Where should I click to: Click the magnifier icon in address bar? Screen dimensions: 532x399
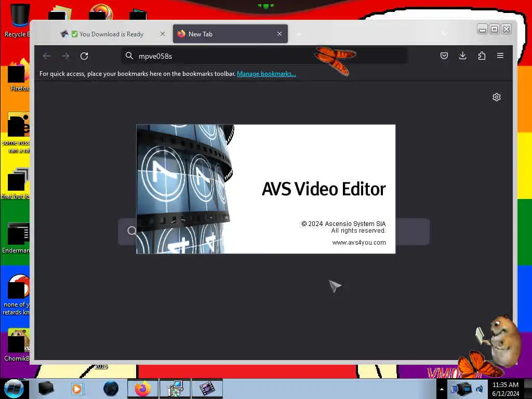[129, 56]
